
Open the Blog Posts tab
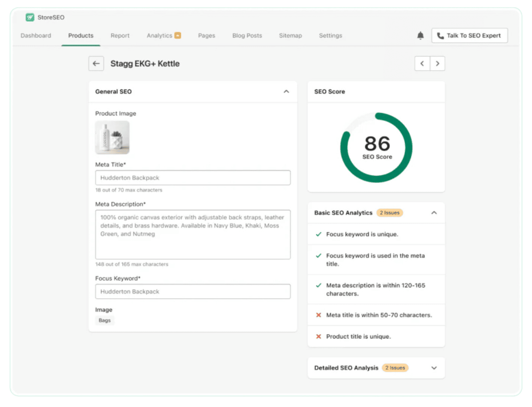247,36
